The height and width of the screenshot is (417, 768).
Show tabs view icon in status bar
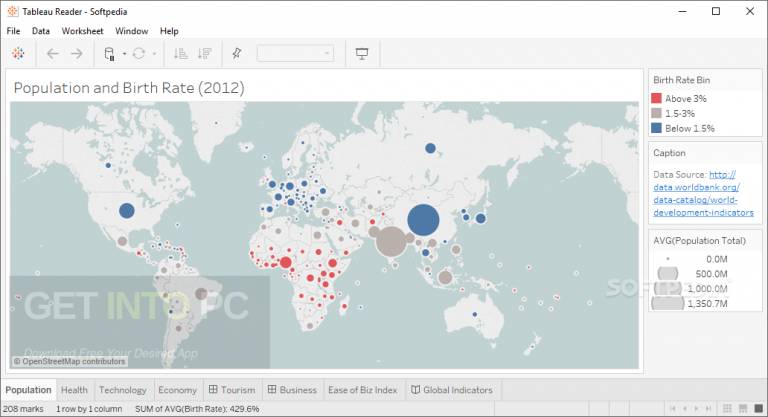(759, 409)
